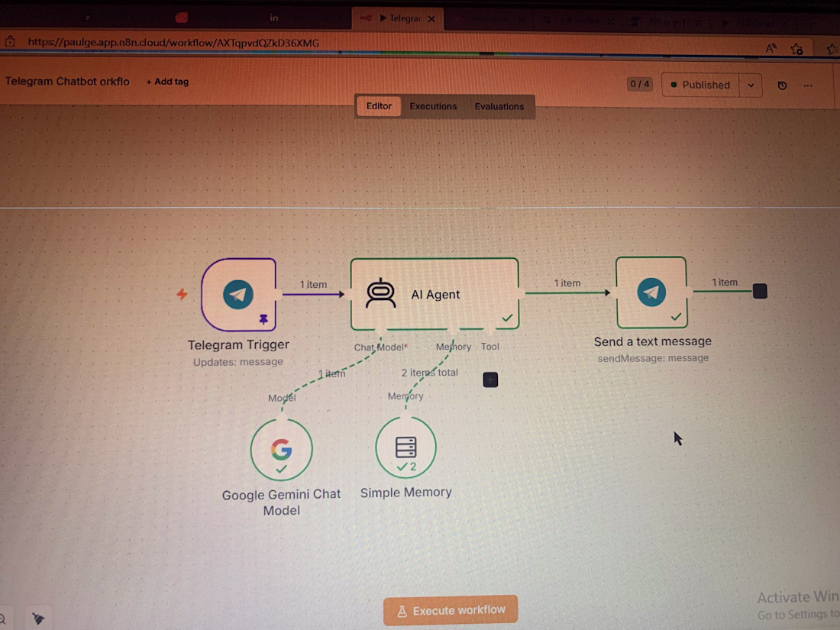Open the Simple Memory node
The width and height of the screenshot is (840, 630).
[x=405, y=447]
